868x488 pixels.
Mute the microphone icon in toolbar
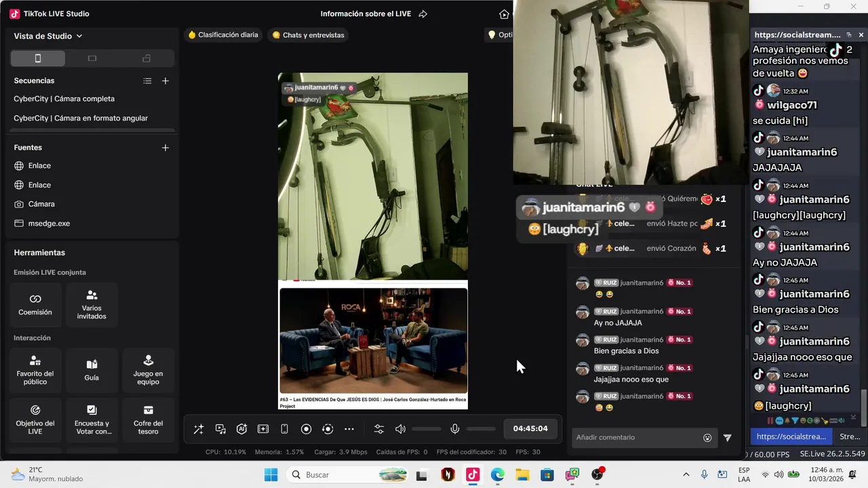click(455, 429)
